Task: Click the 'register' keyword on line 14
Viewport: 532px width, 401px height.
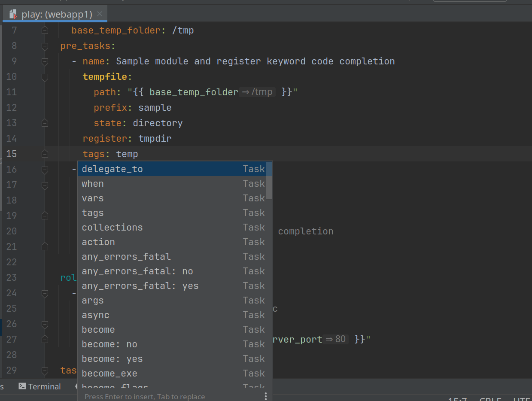Action: click(x=105, y=139)
